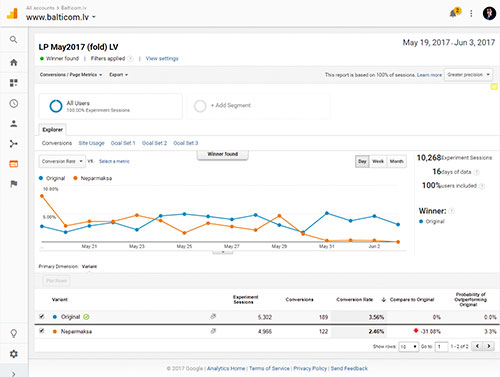
Task: Open Customization dashboards icon in sidebar
Action: point(14,83)
